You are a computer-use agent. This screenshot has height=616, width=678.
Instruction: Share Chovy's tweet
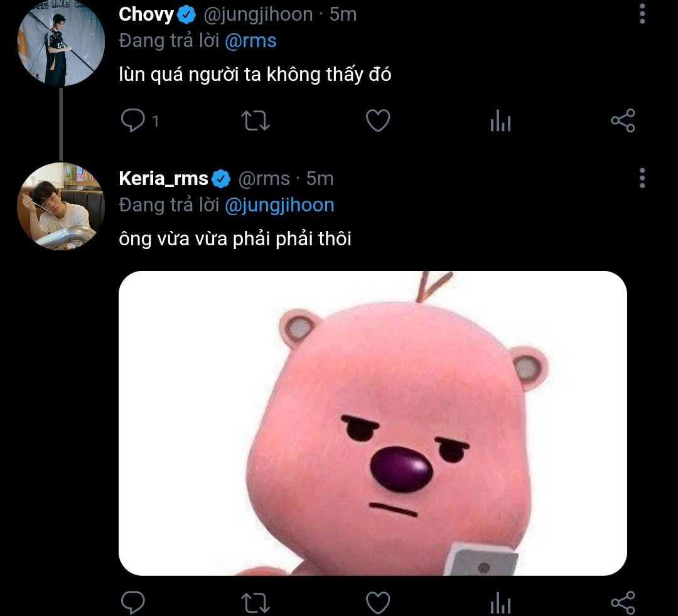pyautogui.click(x=623, y=120)
